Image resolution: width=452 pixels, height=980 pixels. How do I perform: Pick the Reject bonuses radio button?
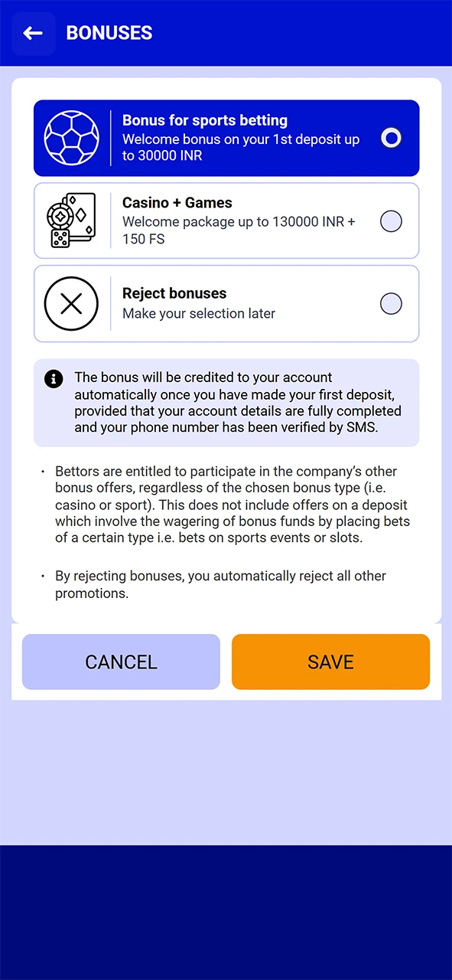point(391,303)
